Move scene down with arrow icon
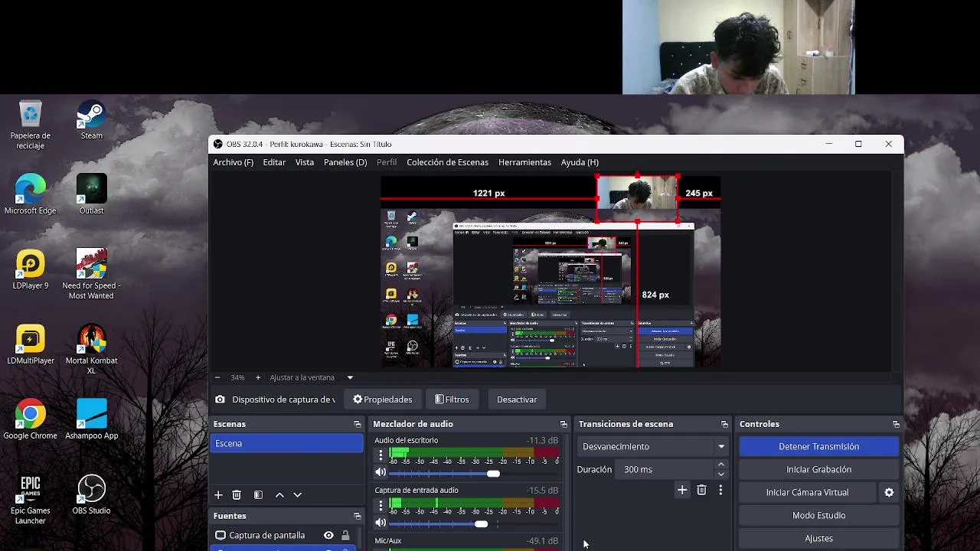 (298, 495)
